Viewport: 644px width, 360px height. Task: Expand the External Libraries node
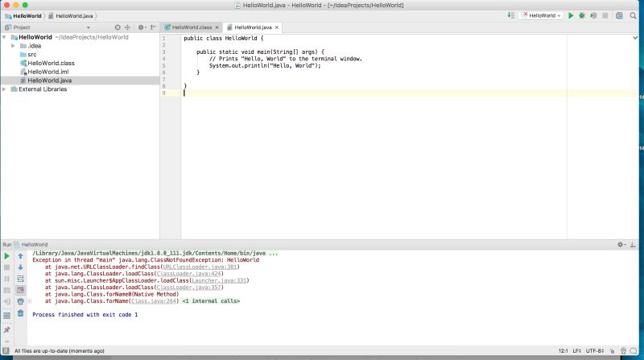click(5, 89)
